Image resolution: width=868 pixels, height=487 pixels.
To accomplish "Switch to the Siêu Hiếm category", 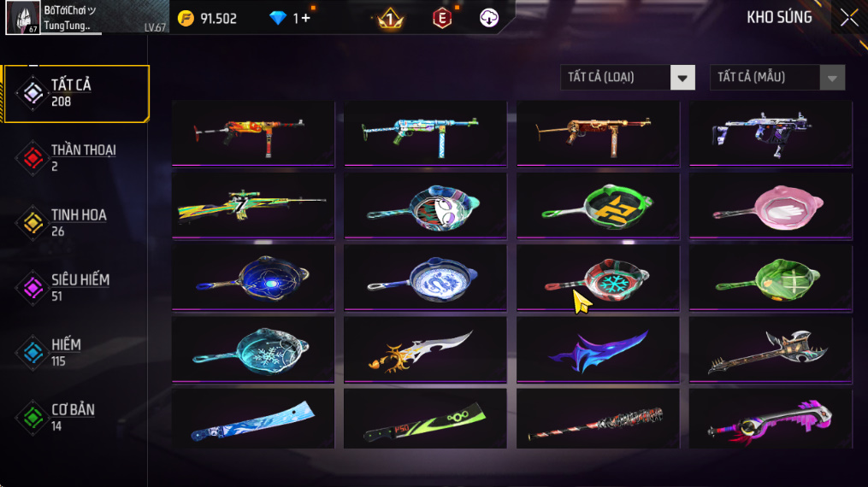I will (76, 287).
